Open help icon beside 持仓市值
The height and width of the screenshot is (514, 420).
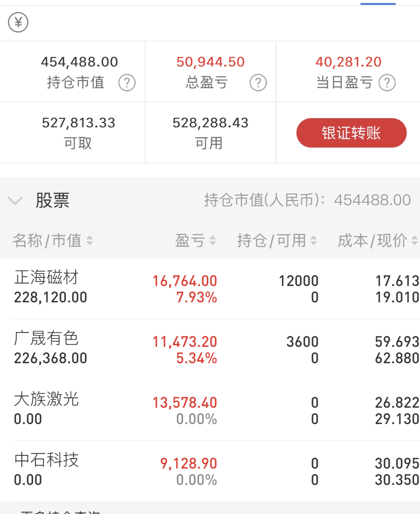(x=127, y=83)
